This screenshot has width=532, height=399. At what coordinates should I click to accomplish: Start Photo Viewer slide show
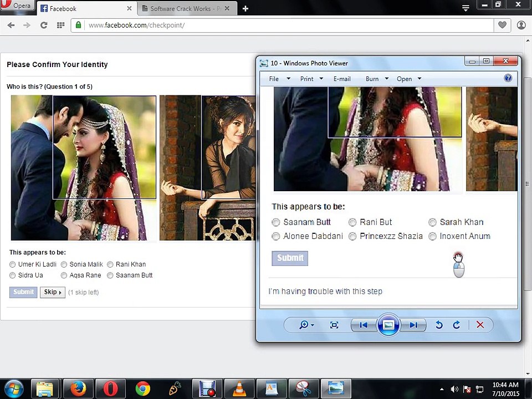pyautogui.click(x=388, y=325)
